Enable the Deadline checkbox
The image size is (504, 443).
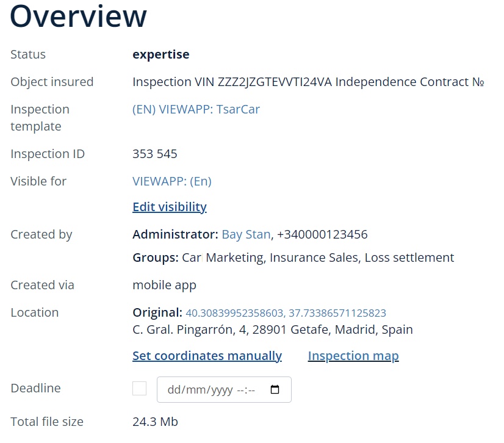(140, 388)
